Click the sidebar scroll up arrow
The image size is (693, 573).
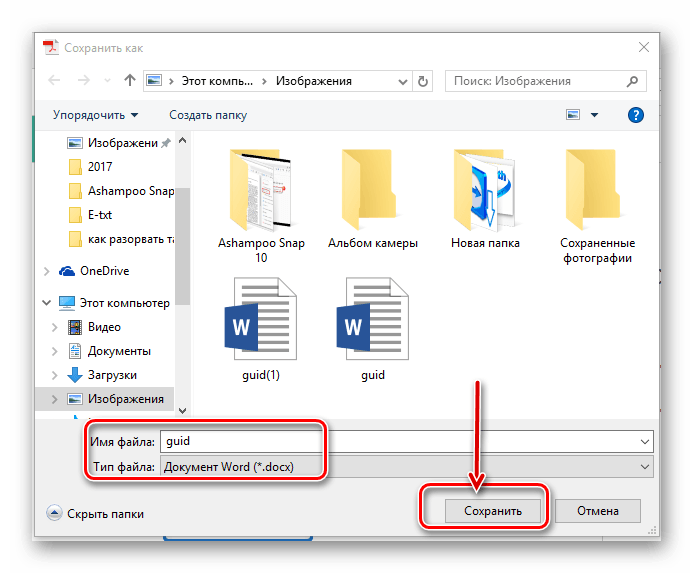pos(183,140)
